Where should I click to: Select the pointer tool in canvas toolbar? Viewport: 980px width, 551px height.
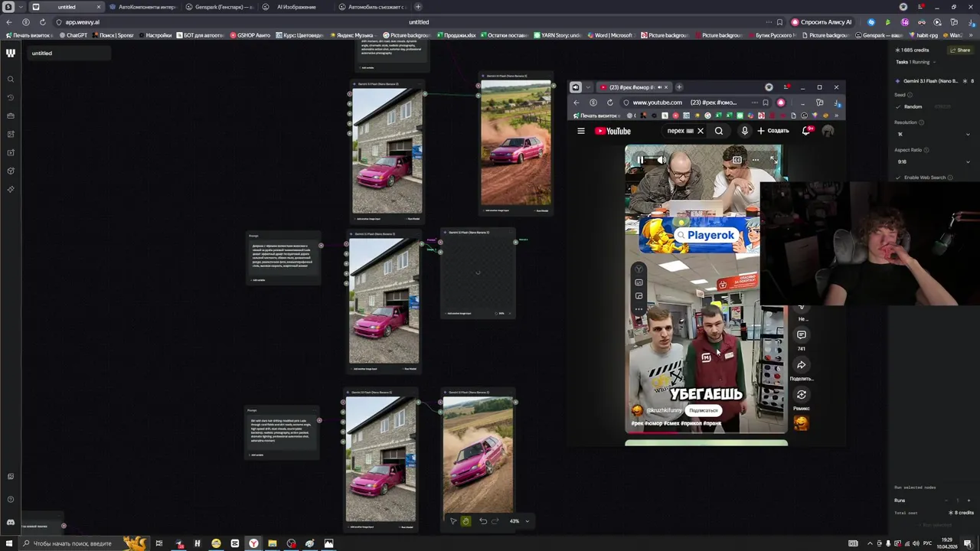[452, 521]
